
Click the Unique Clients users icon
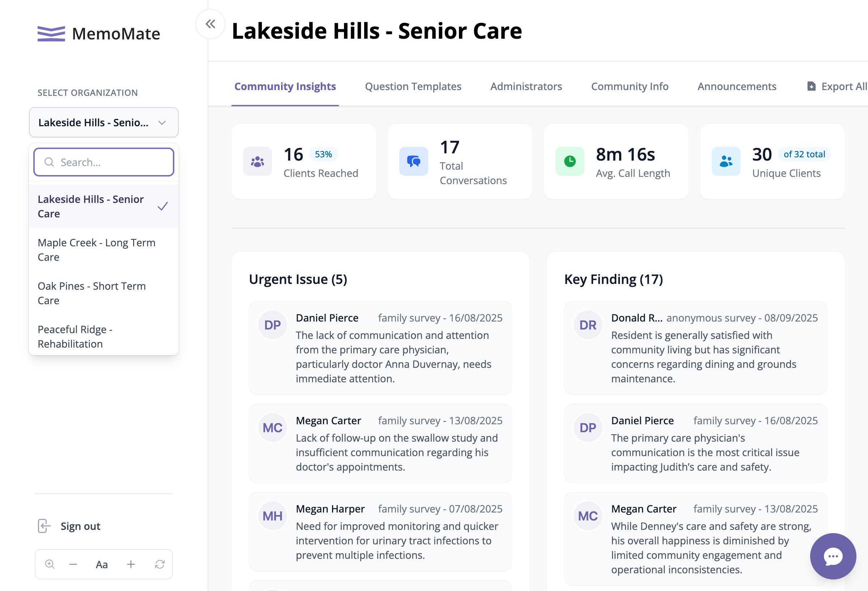pyautogui.click(x=726, y=161)
